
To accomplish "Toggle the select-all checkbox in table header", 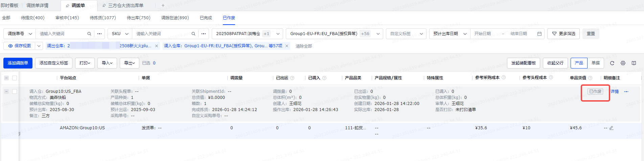I will click(x=15, y=78).
